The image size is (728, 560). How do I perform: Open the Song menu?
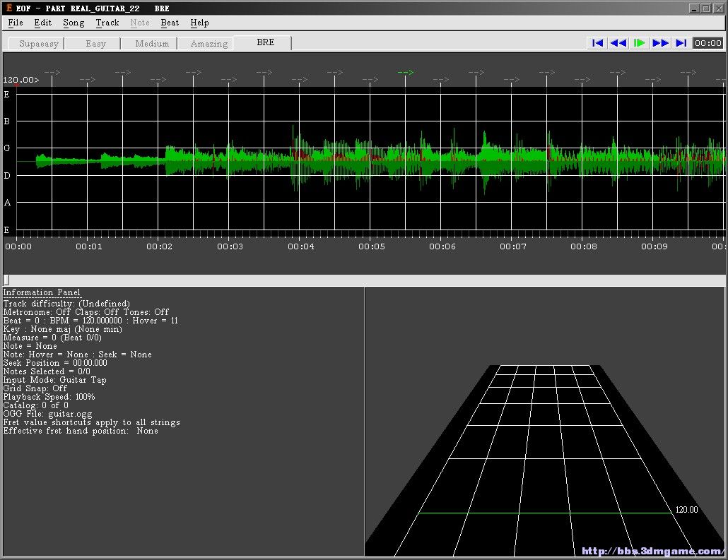pyautogui.click(x=74, y=23)
